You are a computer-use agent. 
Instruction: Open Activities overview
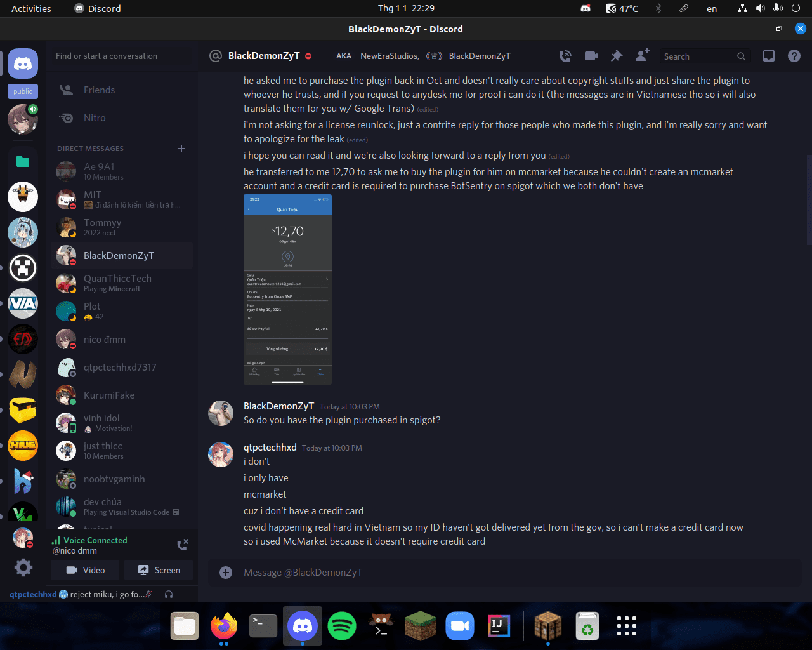click(x=31, y=8)
